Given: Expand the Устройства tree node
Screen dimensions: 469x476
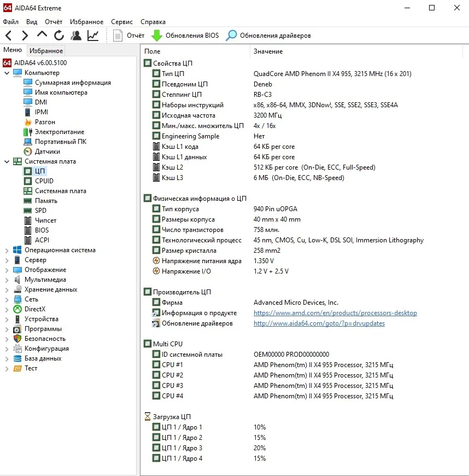Looking at the screenshot, I should [7, 319].
